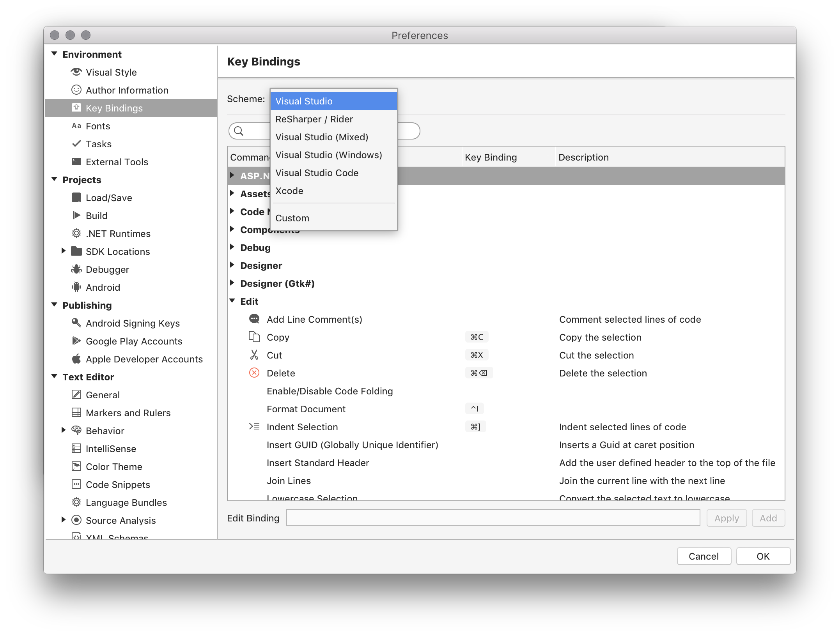Screen dimensions: 840x636
Task: Click the Fonts 'Aa' icon
Action: 76,126
